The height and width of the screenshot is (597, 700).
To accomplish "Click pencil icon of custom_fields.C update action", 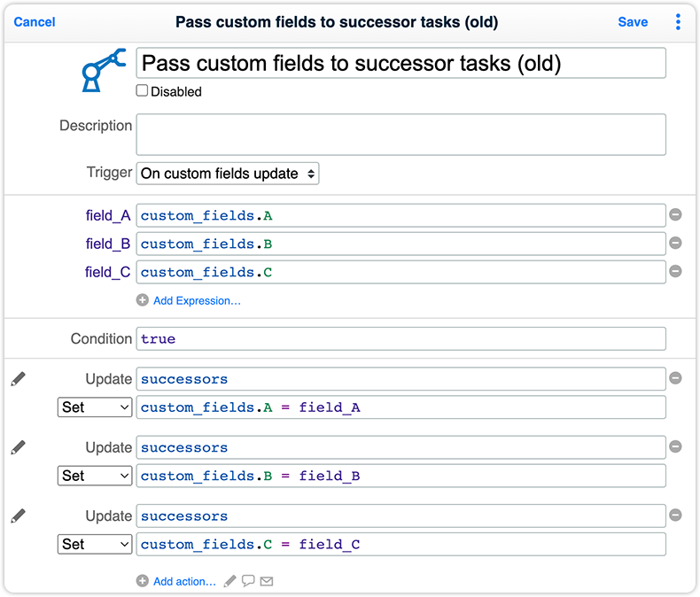I will (x=19, y=516).
